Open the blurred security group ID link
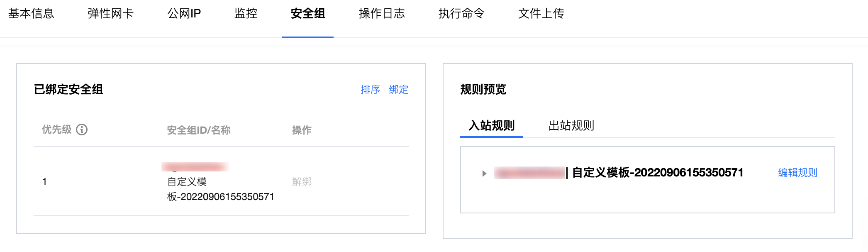This screenshot has height=252, width=868. (195, 167)
